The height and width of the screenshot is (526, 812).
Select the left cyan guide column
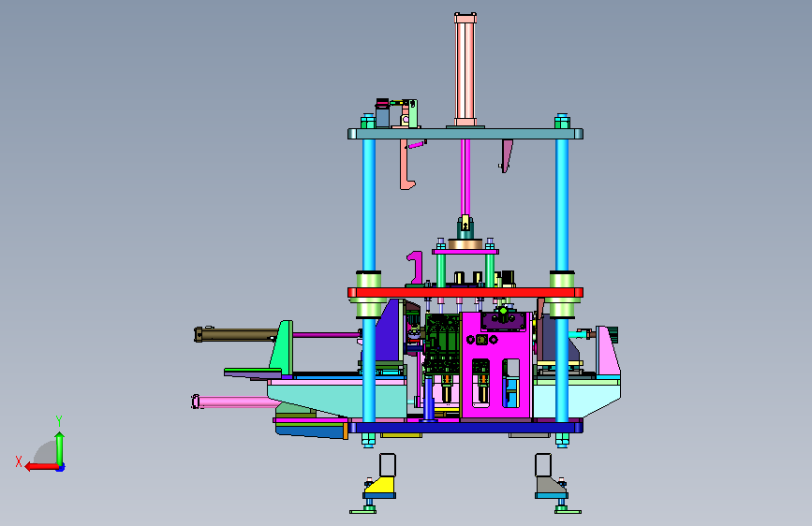[369, 206]
